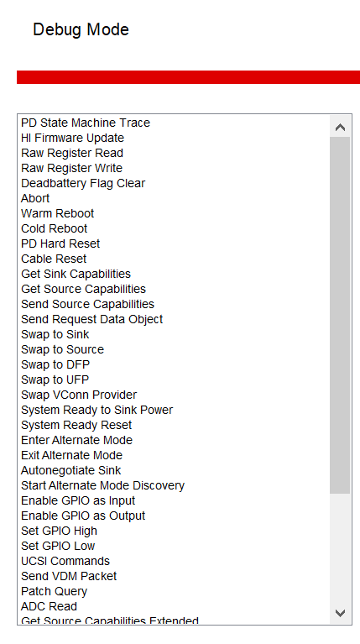Viewport: 360px width, 644px height.
Task: Click the list's vertical scrollbar thumb
Action: coord(340,316)
